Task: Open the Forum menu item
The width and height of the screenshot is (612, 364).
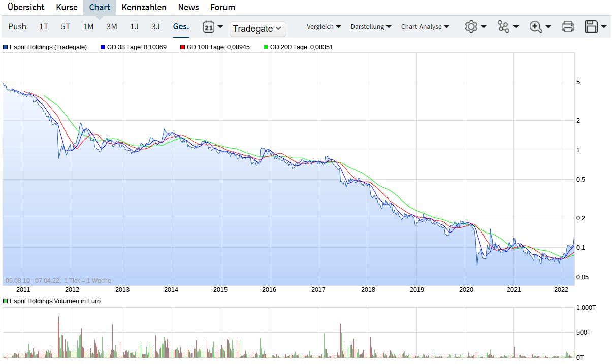Action: (222, 7)
